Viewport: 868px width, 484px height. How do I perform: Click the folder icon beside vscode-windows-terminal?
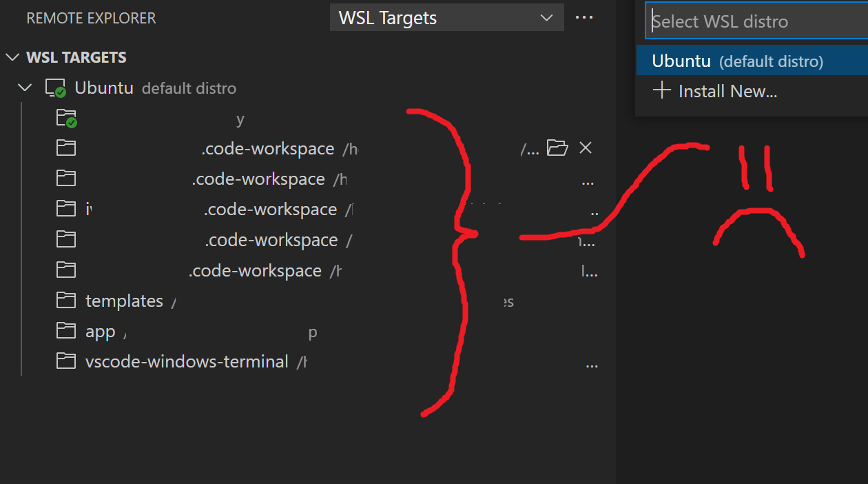(65, 361)
